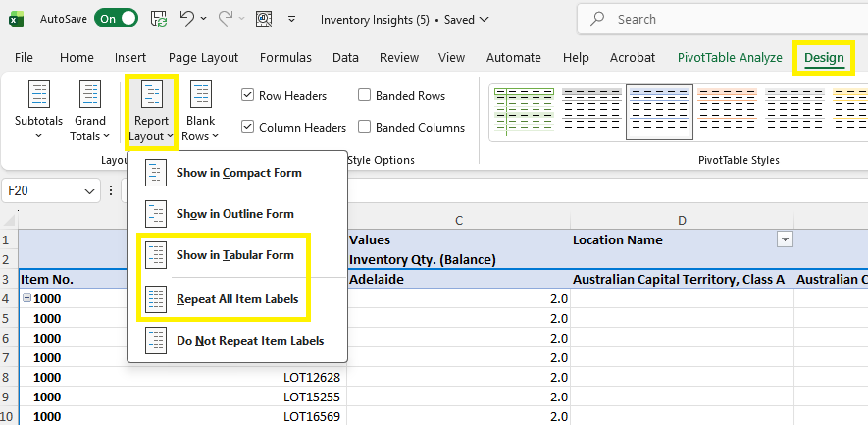868x425 pixels.
Task: Switch to the PivotTable Analyze tab
Action: tap(730, 58)
